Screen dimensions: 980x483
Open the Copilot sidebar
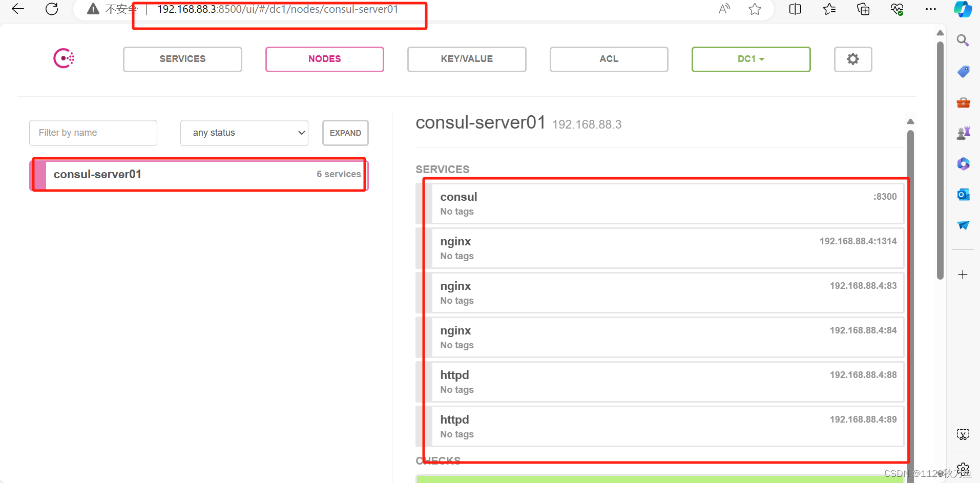coord(963,9)
